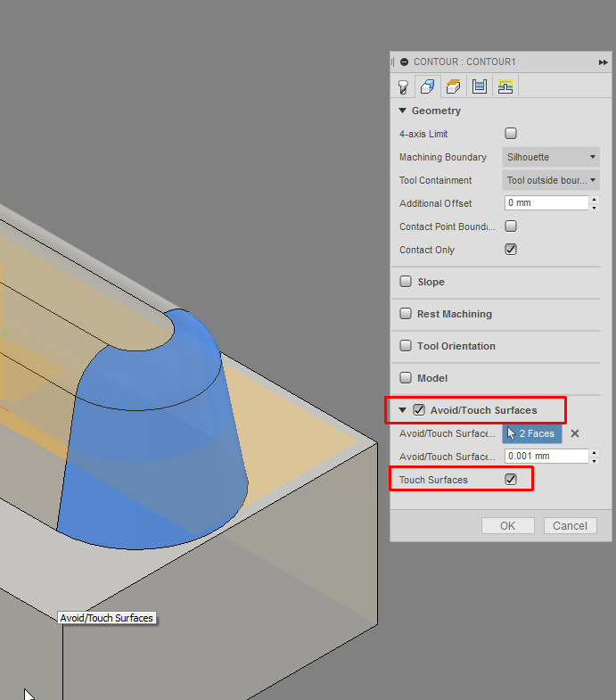Image resolution: width=616 pixels, height=700 pixels.
Task: Click the double-arrow expand icon in the title bar
Action: [x=603, y=62]
